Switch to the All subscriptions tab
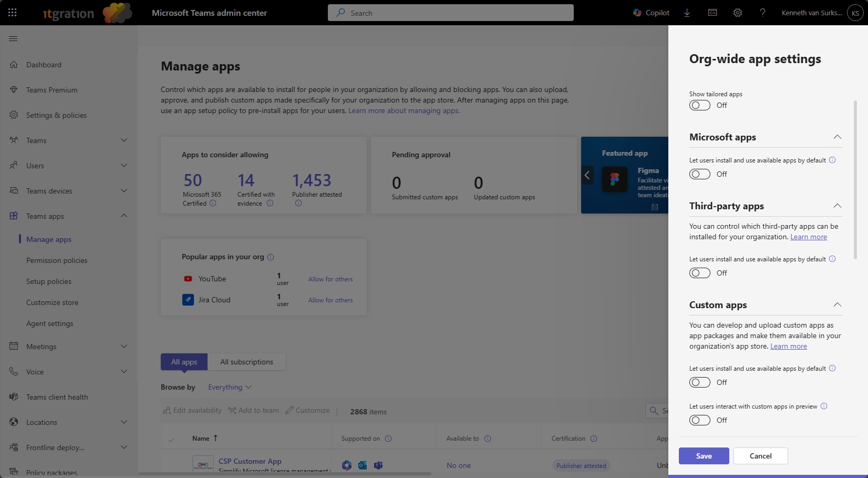Image resolution: width=868 pixels, height=478 pixels. pyautogui.click(x=246, y=362)
